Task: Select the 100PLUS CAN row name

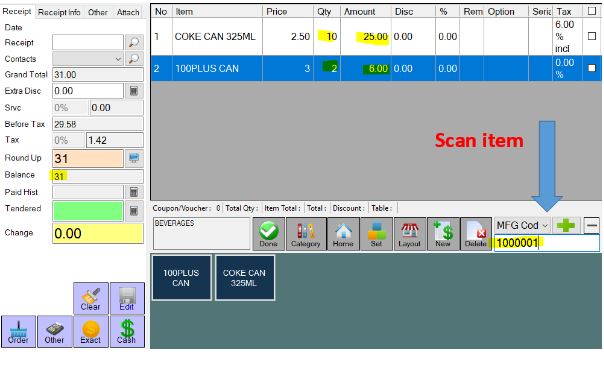Action: click(207, 69)
